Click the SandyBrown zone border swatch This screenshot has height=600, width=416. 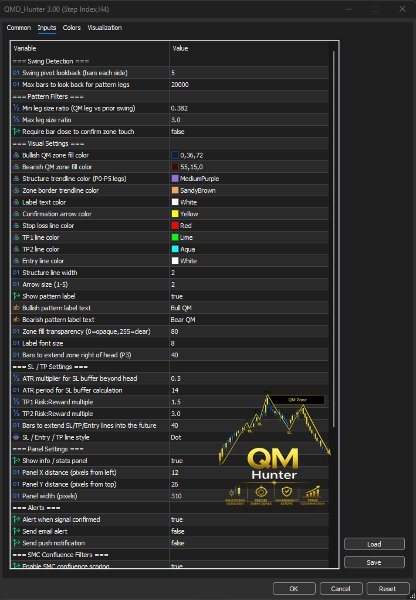(175, 190)
